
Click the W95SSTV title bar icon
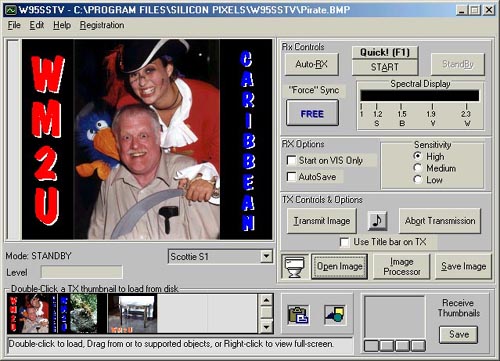[10, 10]
